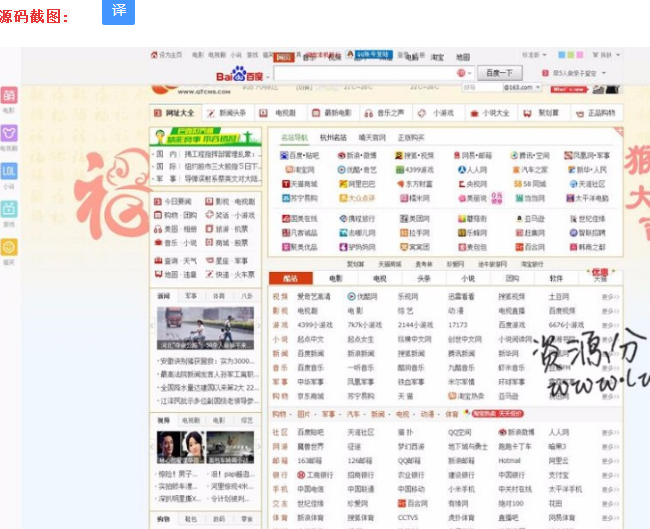Viewport: 650px width, 529px height.
Task: Select the 网址大全 navigation tab
Action: point(175,113)
